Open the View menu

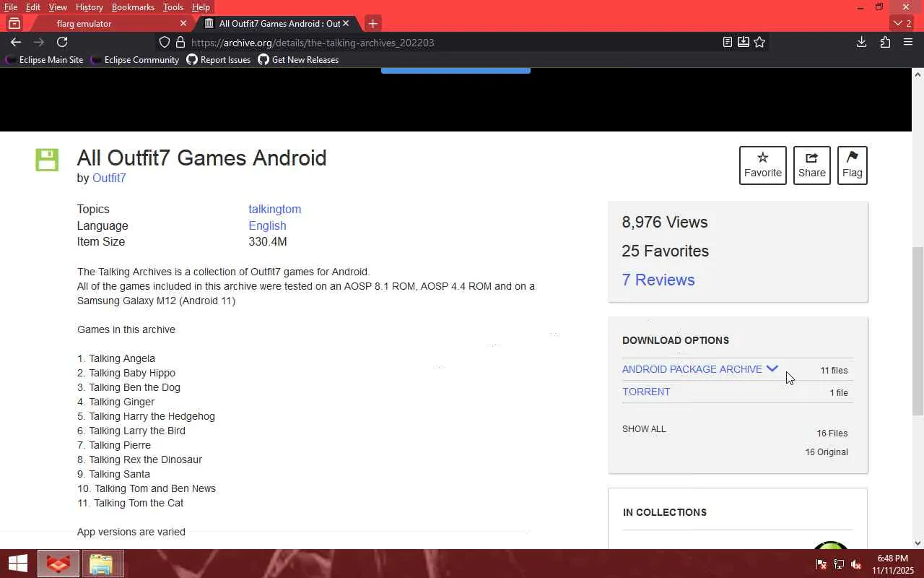(58, 7)
